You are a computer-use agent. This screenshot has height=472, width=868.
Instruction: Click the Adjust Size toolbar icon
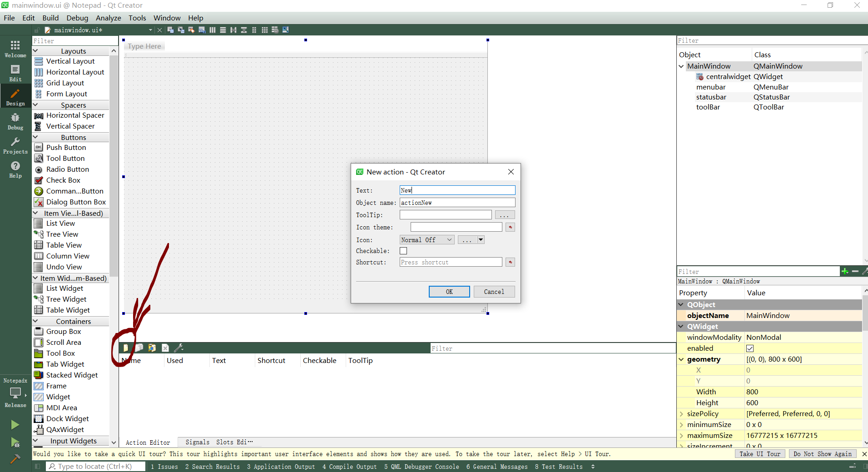pyautogui.click(x=285, y=30)
